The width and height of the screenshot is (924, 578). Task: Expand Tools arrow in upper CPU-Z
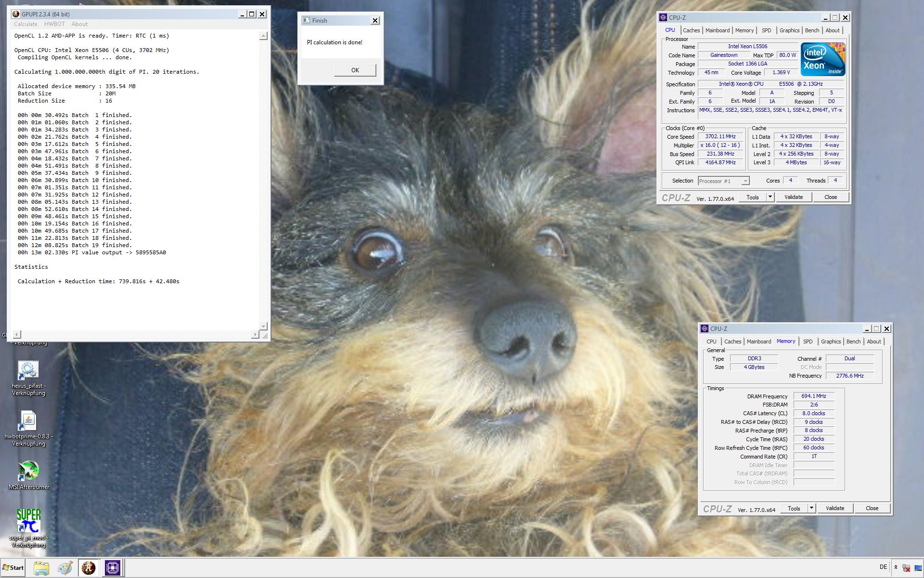pos(770,197)
